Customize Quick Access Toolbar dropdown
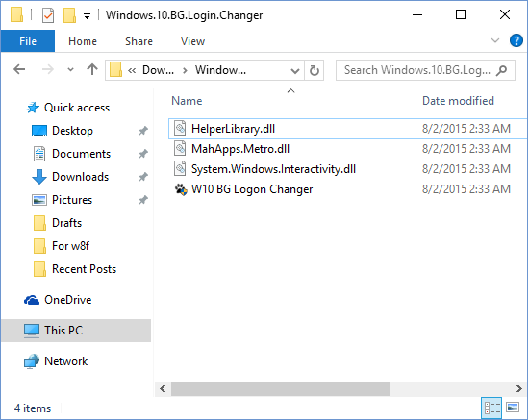529x420 pixels. coord(87,15)
